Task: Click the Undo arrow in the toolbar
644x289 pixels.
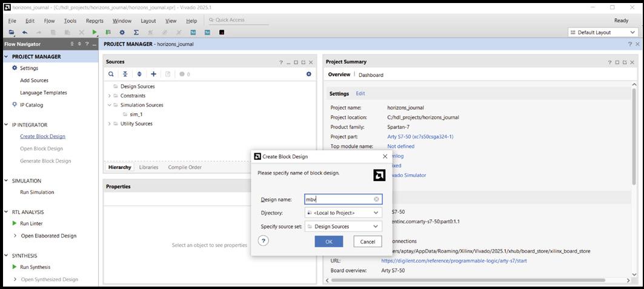Action: pyautogui.click(x=25, y=33)
